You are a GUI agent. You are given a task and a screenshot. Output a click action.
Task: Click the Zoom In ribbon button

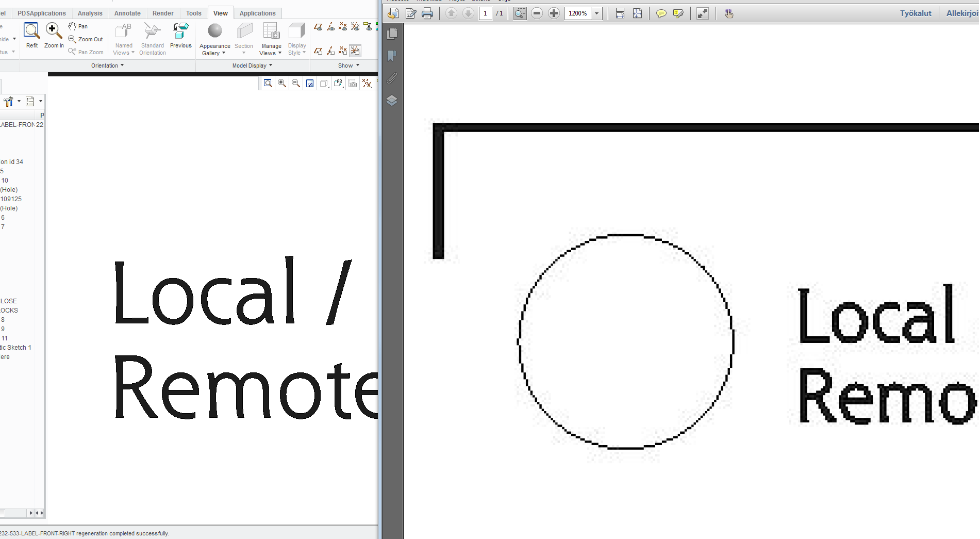pos(54,35)
